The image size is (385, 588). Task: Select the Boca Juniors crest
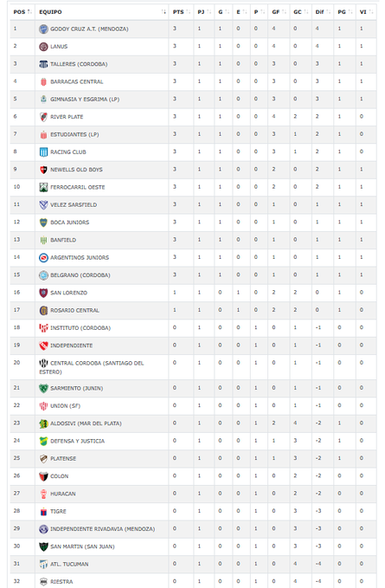(43, 223)
